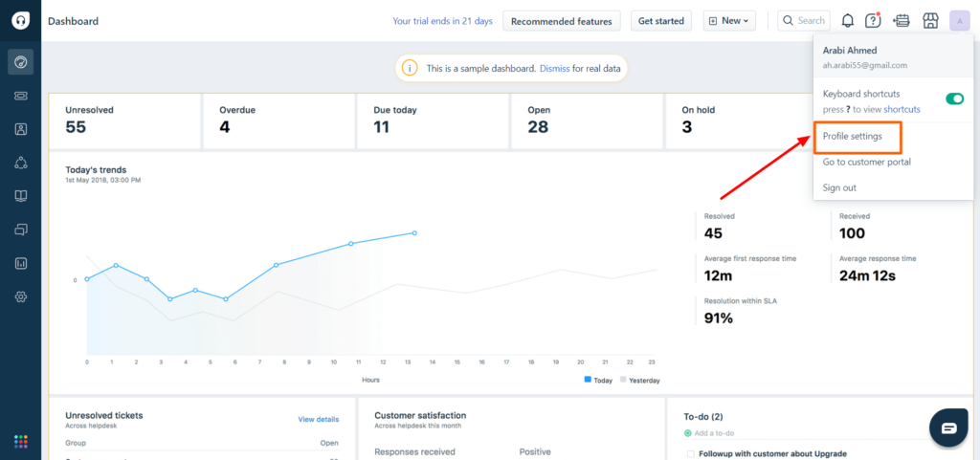Click Your trial ends in 21 days
Viewport: 980px width, 460px height.
[x=442, y=21]
